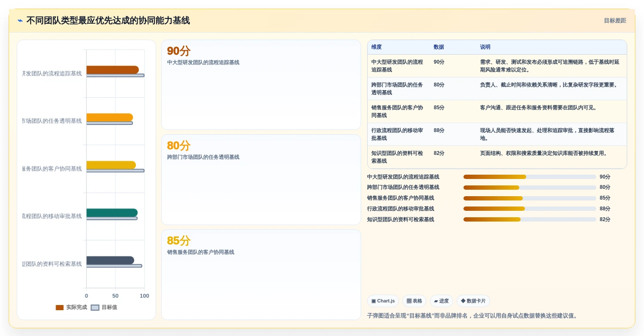Screen dimensions: 644x336
Task: Click the chart axis label 100
Action: point(144,296)
